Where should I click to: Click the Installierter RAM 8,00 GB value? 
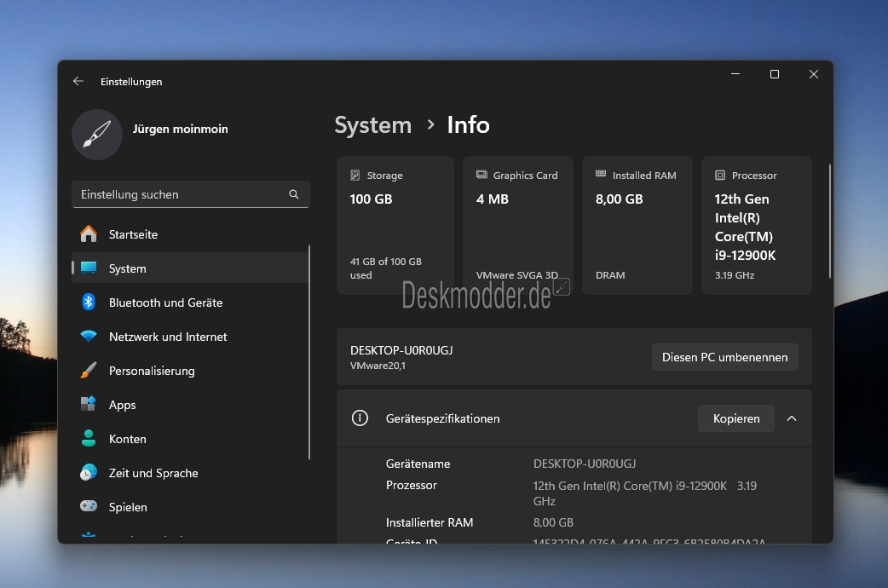pyautogui.click(x=553, y=522)
